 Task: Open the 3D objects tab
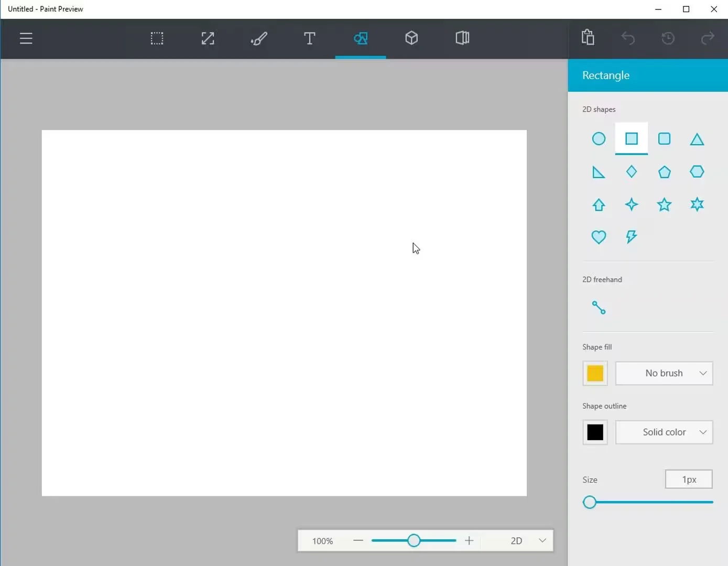coord(411,38)
